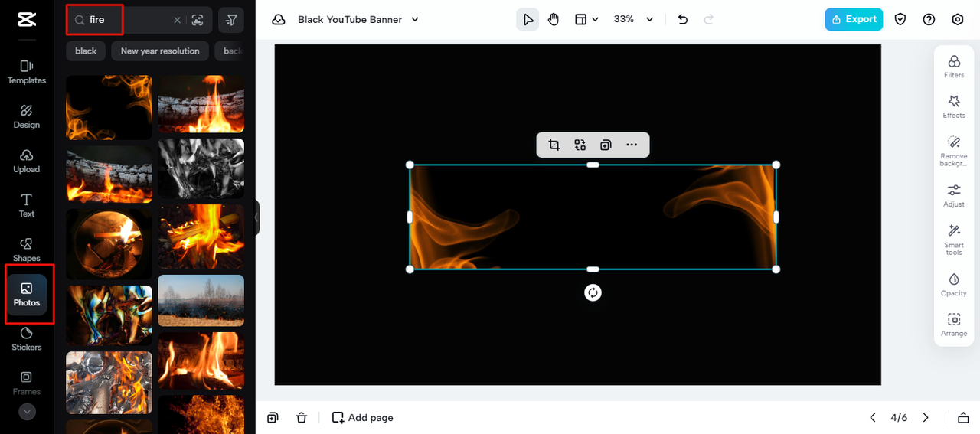Choose the winter field landscape thumbnail

click(201, 300)
